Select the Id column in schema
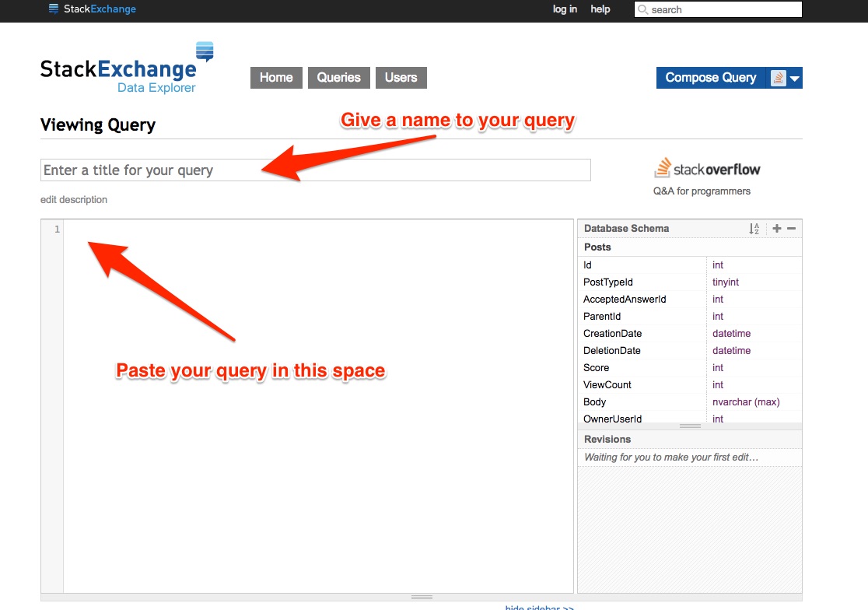The height and width of the screenshot is (610, 868). 690,265
